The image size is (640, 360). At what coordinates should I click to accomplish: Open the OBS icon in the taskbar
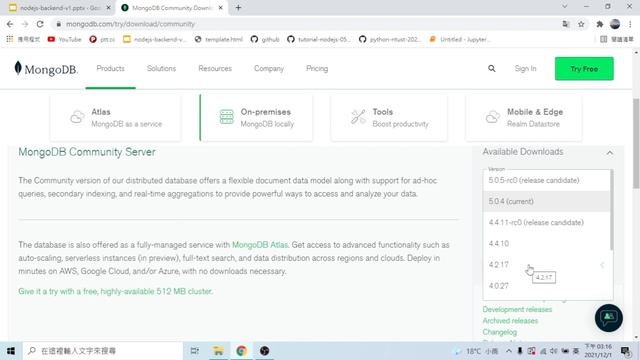[x=264, y=351]
